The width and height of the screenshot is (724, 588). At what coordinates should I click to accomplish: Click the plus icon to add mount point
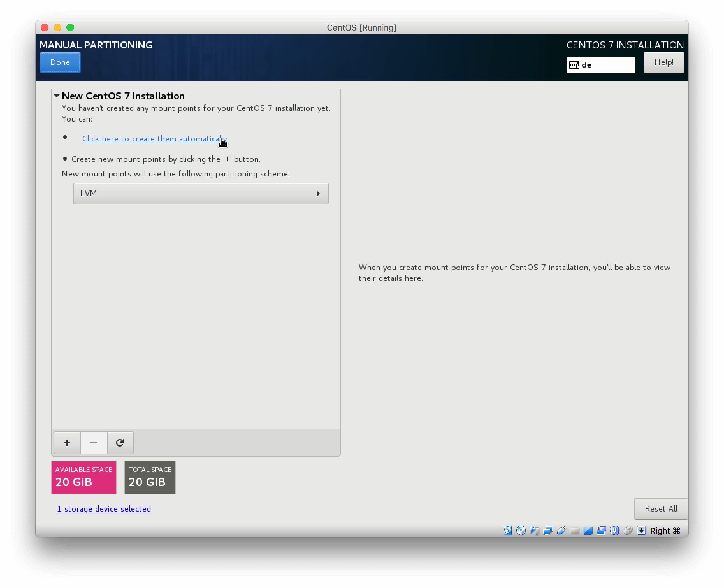(x=67, y=443)
